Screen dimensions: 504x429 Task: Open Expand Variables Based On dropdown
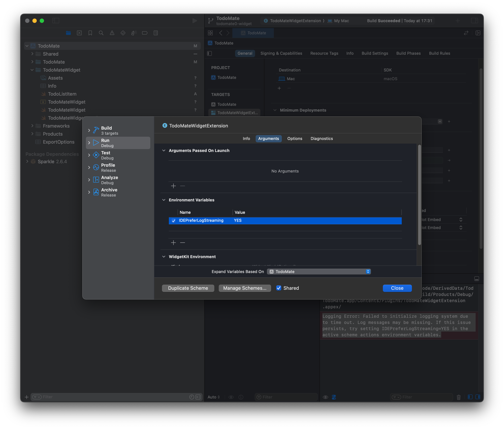pyautogui.click(x=319, y=272)
